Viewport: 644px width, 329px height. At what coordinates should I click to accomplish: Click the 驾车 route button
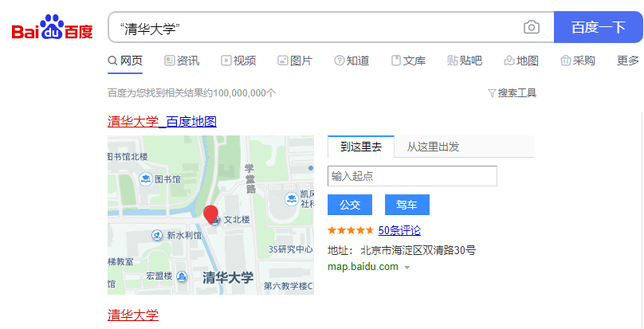(x=407, y=205)
